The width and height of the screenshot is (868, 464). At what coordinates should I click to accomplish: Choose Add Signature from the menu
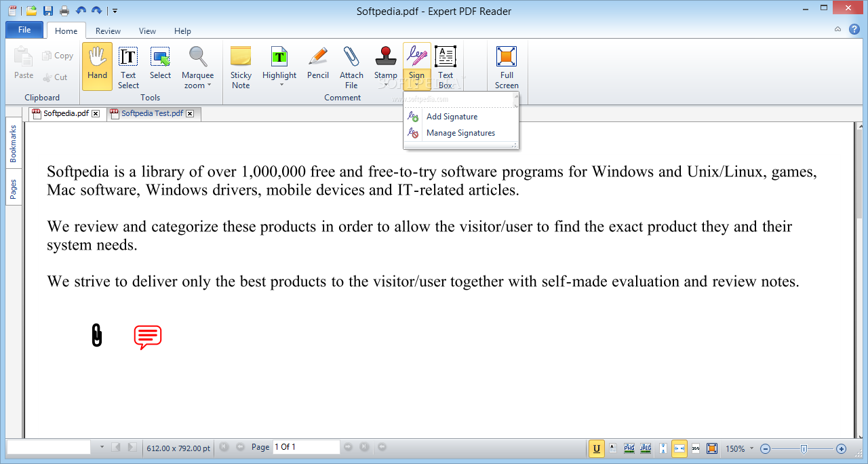click(x=461, y=117)
